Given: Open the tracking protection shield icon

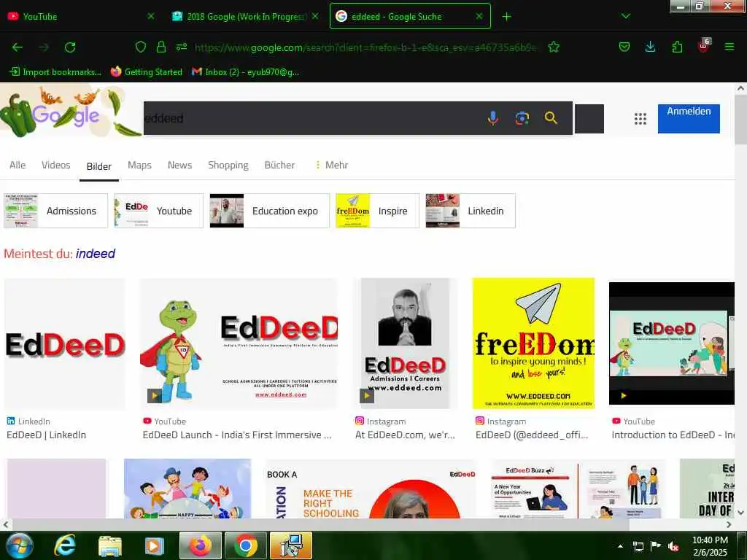Looking at the screenshot, I should (x=141, y=47).
